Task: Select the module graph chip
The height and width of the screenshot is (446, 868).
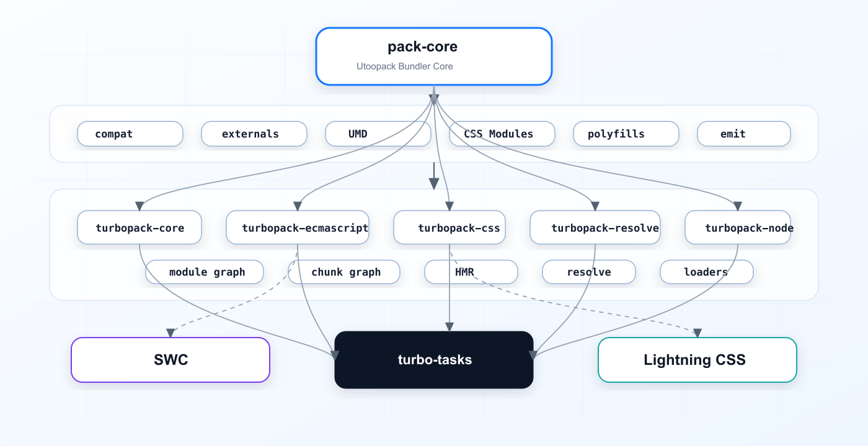Action: click(205, 272)
